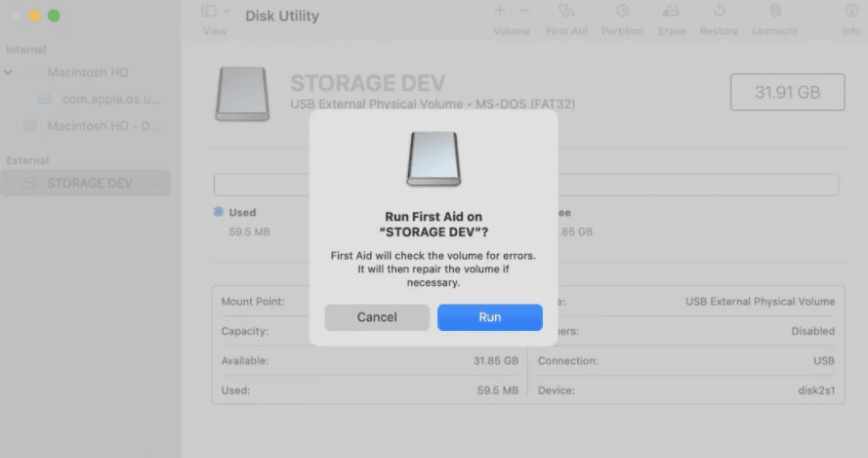Click the Disk Utility window title
The image size is (868, 458).
(x=282, y=16)
